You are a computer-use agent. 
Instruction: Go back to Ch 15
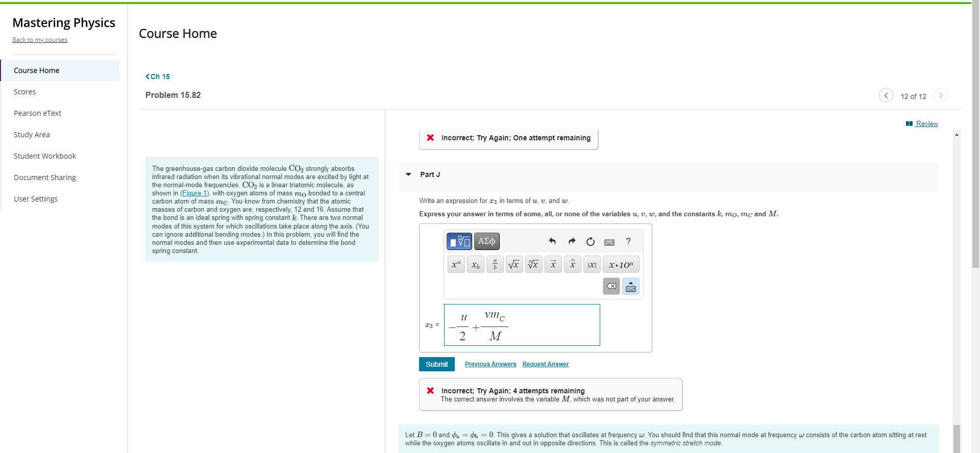158,77
